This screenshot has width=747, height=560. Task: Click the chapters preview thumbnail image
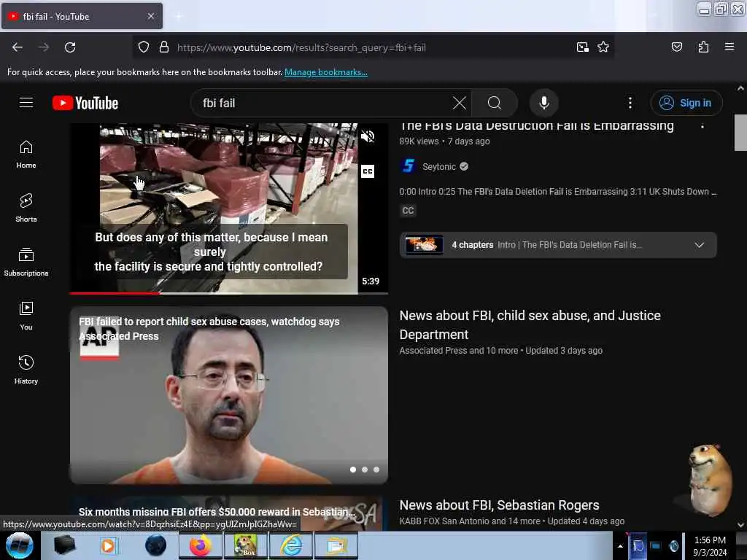(x=424, y=245)
